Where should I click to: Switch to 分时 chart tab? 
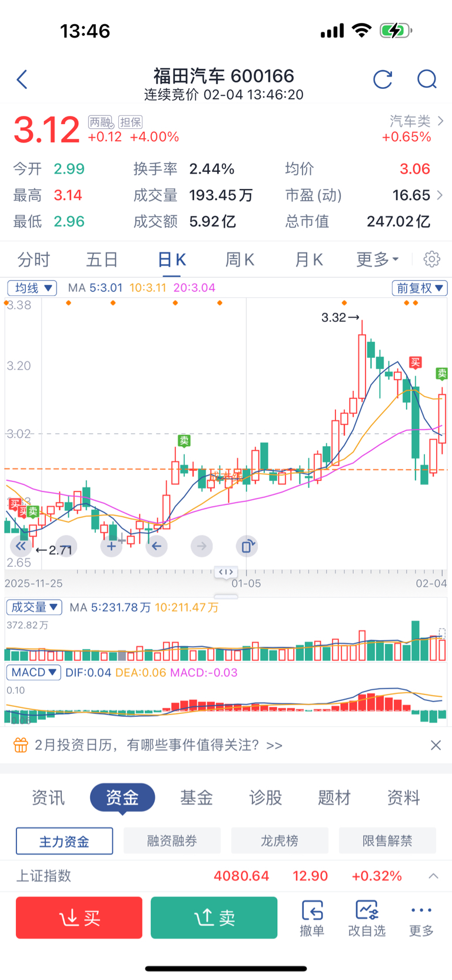(34, 259)
